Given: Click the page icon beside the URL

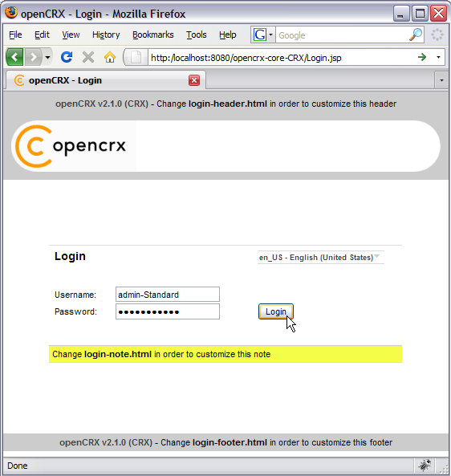Looking at the screenshot, I should click(136, 57).
